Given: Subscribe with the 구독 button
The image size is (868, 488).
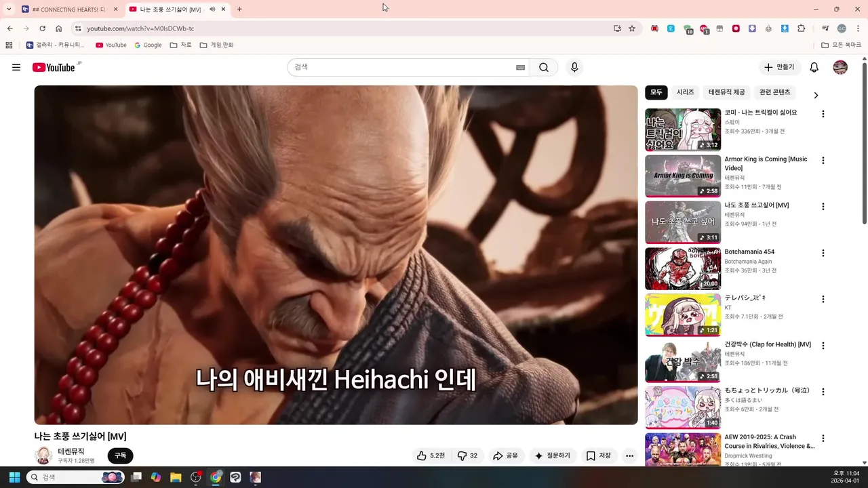Looking at the screenshot, I should click(120, 455).
